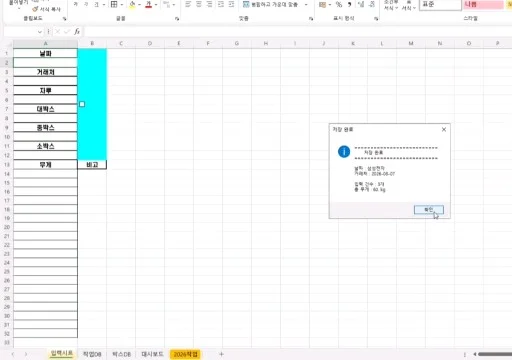Close the 저장 완료 dialog with X
Image resolution: width=512 pixels, height=360 pixels.
point(444,129)
